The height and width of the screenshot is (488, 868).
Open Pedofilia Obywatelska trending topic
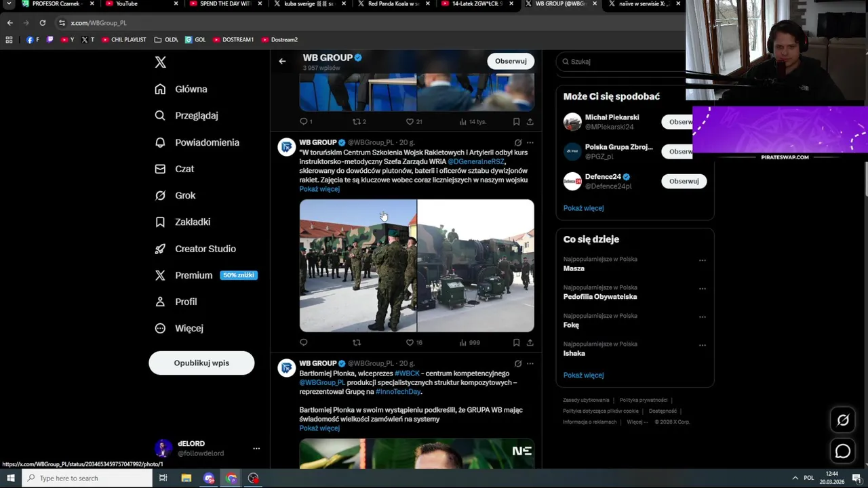point(600,297)
